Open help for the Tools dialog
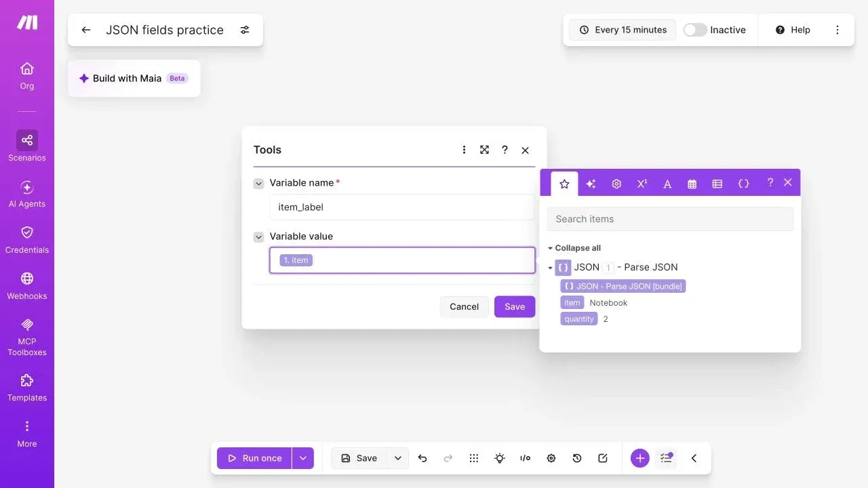This screenshot has width=868, height=488. [505, 150]
